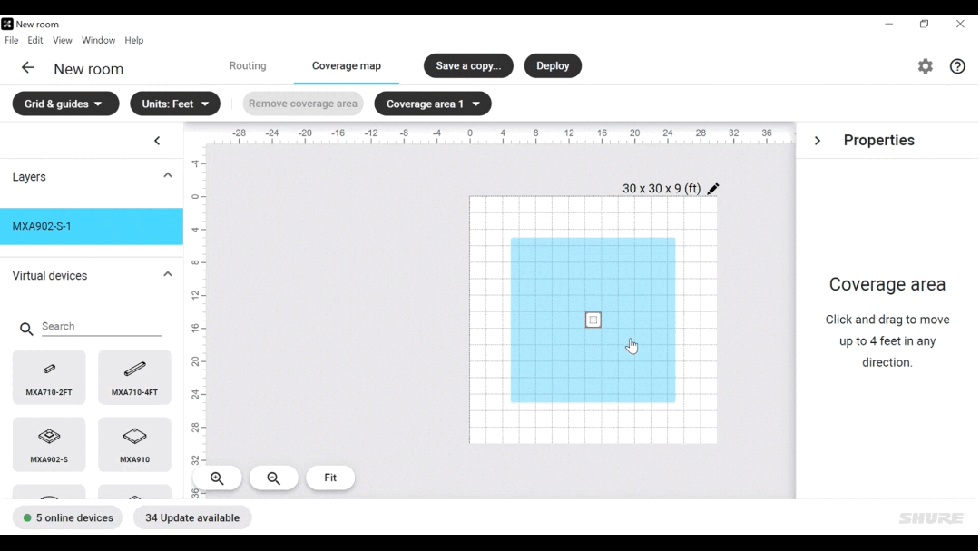Click the room dimensions label 30 x 30 x 9
The height and width of the screenshot is (552, 980).
(661, 189)
